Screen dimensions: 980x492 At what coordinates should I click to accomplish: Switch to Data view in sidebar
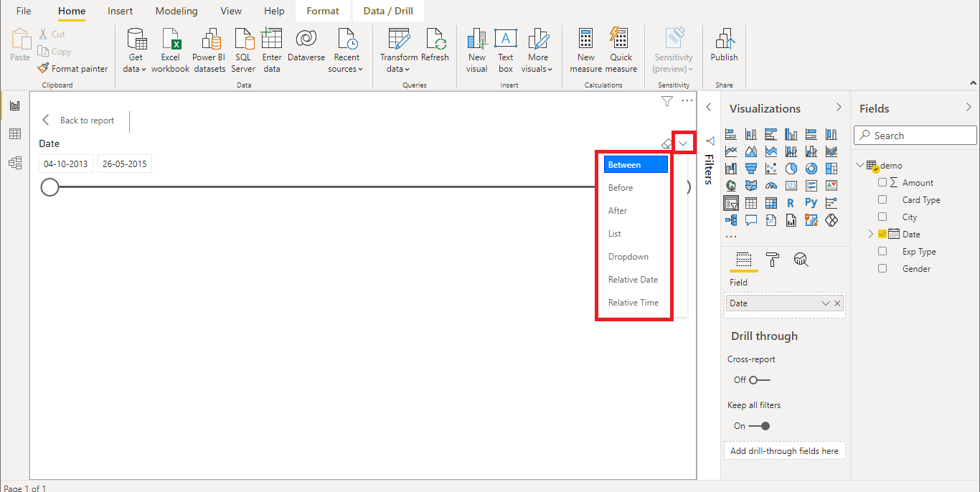click(x=15, y=133)
